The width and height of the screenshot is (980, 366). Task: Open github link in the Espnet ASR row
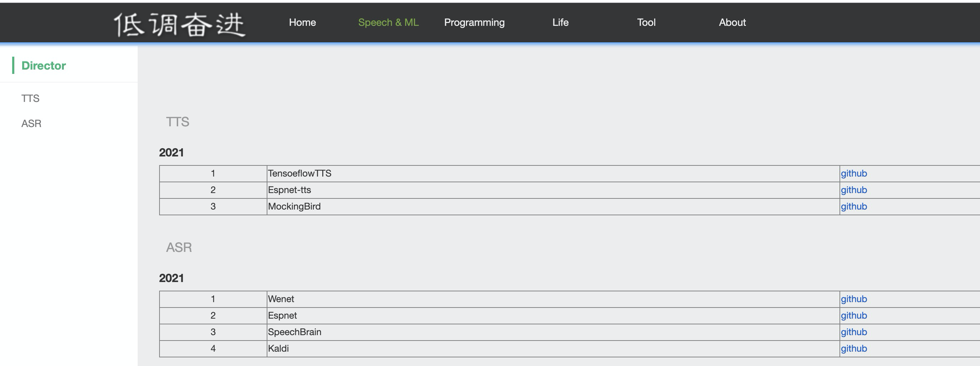[854, 316]
